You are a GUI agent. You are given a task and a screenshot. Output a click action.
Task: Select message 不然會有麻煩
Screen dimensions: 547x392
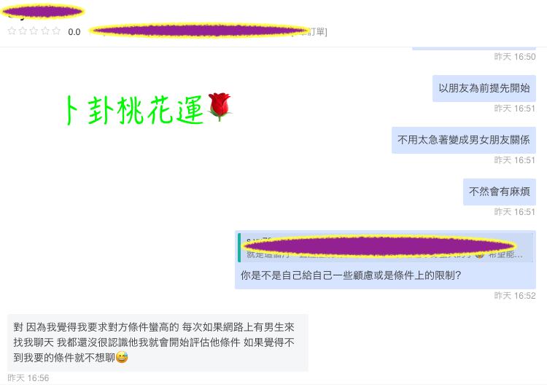[x=500, y=192]
